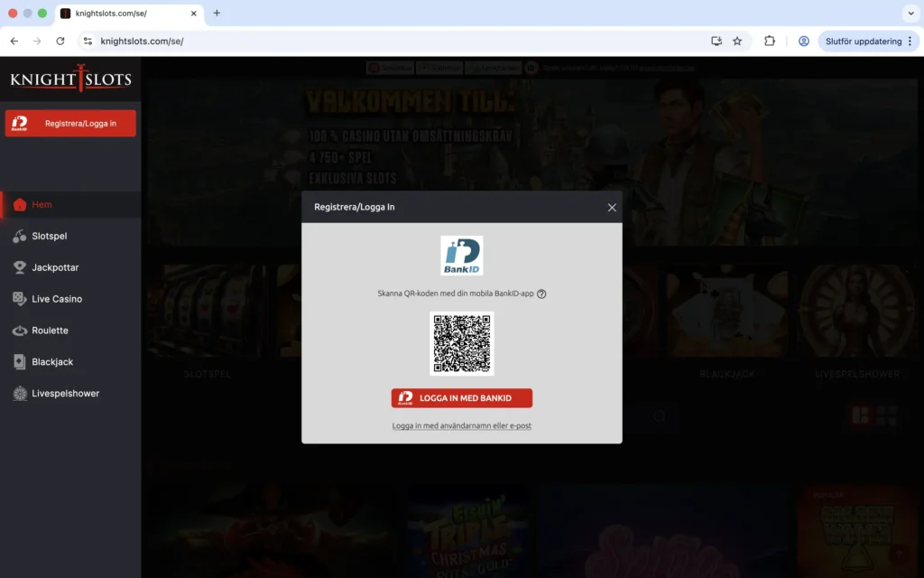Click the Spelpaus logo in the header
This screenshot has width=924, height=578.
390,68
